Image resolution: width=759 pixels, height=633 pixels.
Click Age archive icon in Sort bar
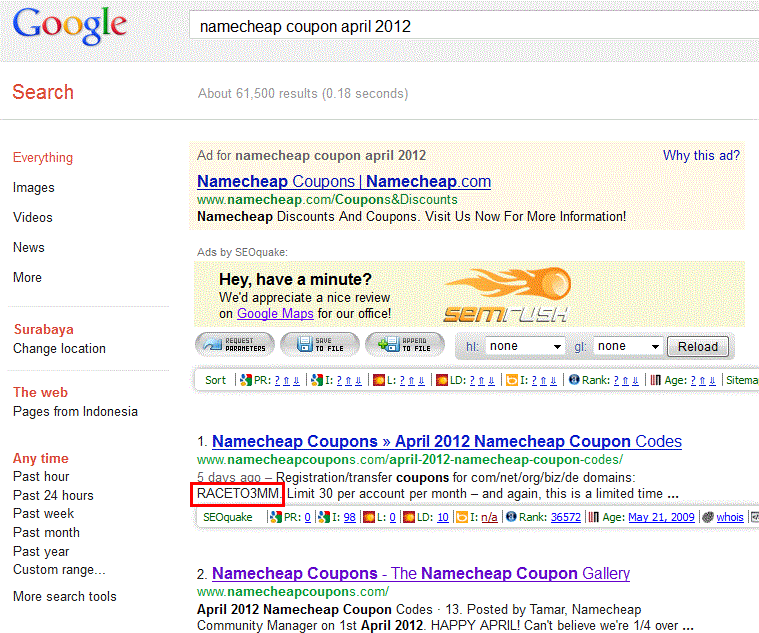point(656,380)
